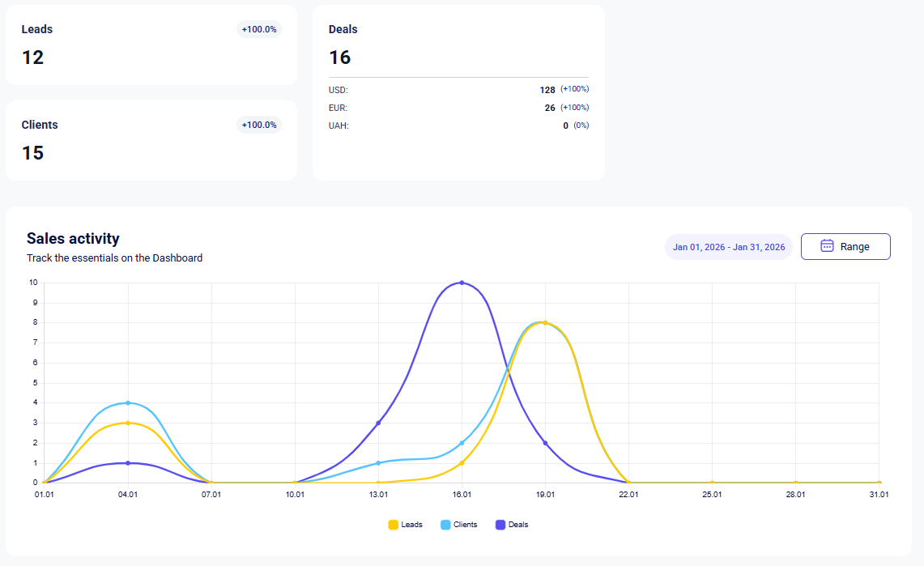Select the Deals peak point at 16.01
924x566 pixels.
click(x=462, y=283)
